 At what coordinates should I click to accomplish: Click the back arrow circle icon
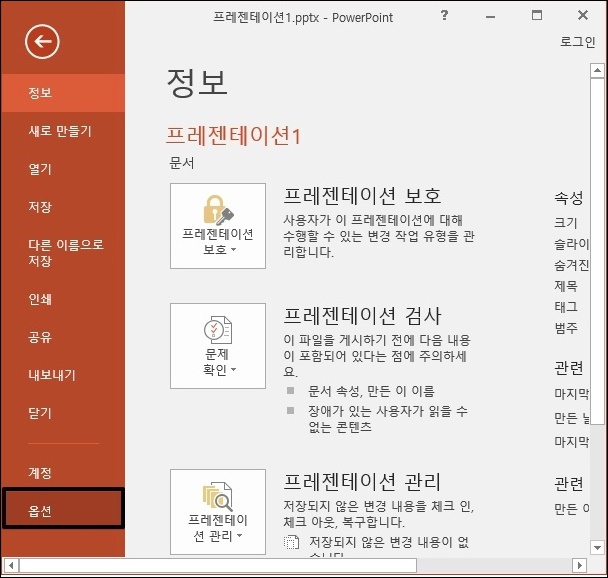pyautogui.click(x=42, y=41)
